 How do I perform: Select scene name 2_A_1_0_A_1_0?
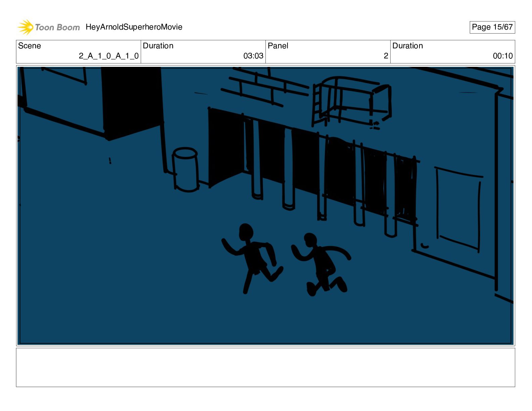(x=109, y=56)
